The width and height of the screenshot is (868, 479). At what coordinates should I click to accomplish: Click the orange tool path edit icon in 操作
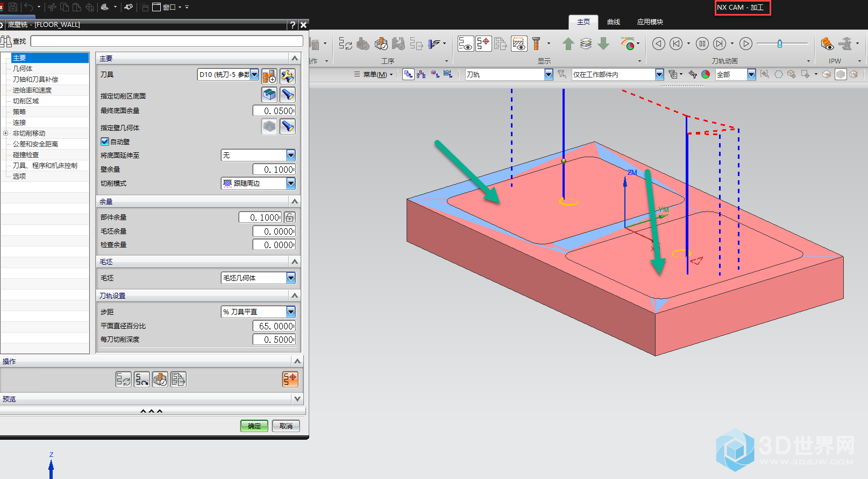[x=290, y=379]
